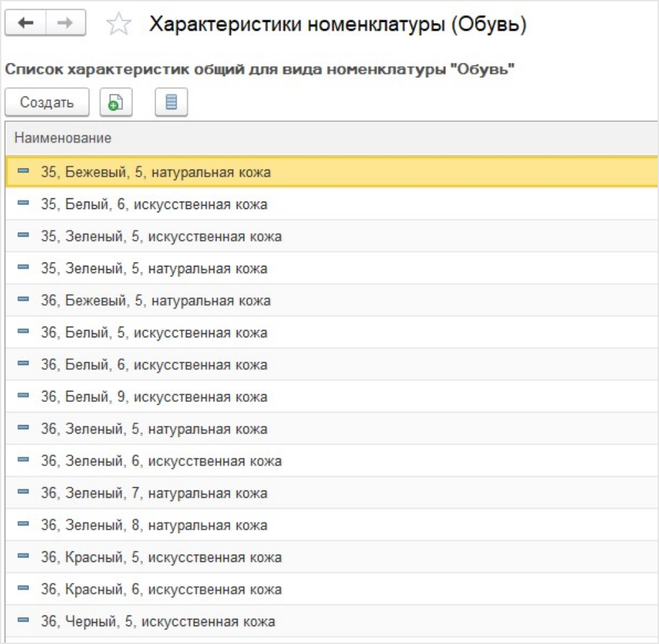This screenshot has width=659, height=644.
Task: Click the icon of row 35, Зеленый, 5, искусственная кожа
Action: tap(24, 236)
